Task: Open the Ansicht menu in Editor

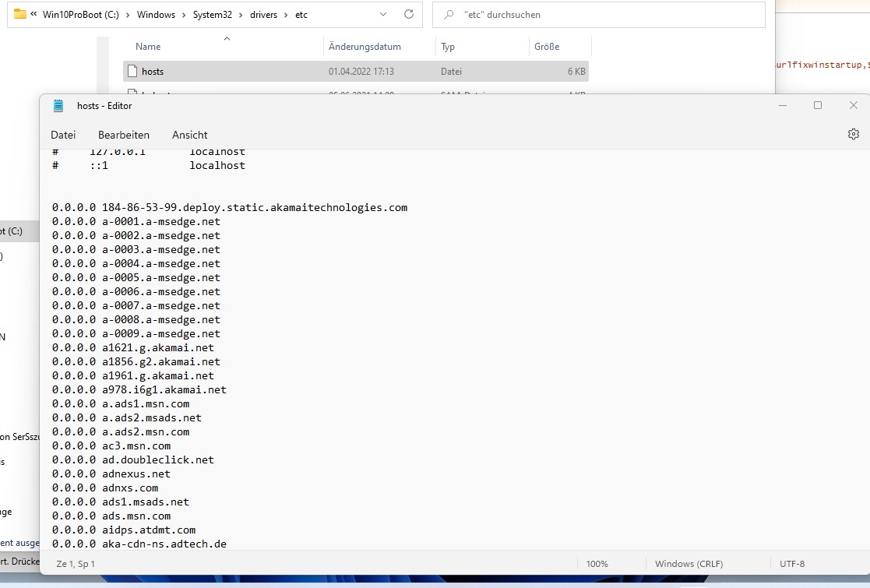Action: (x=190, y=135)
